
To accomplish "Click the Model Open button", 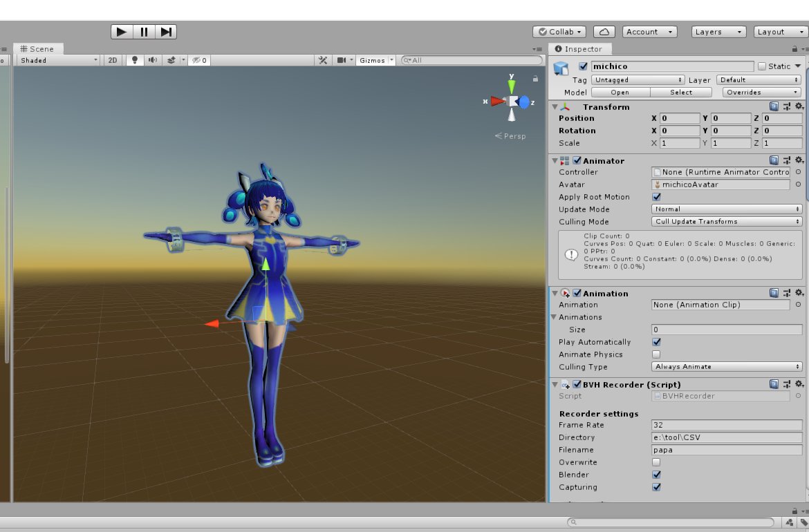I will [x=620, y=93].
